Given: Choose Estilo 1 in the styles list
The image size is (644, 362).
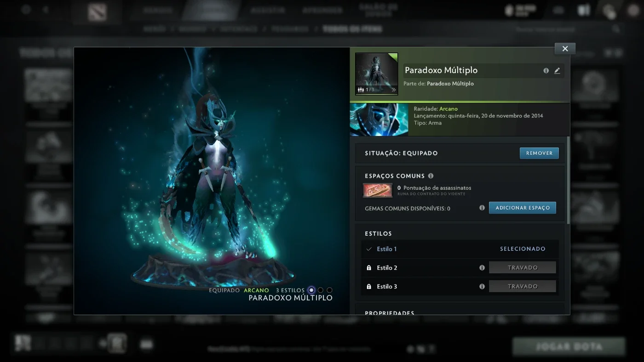Looking at the screenshot, I should coord(460,249).
